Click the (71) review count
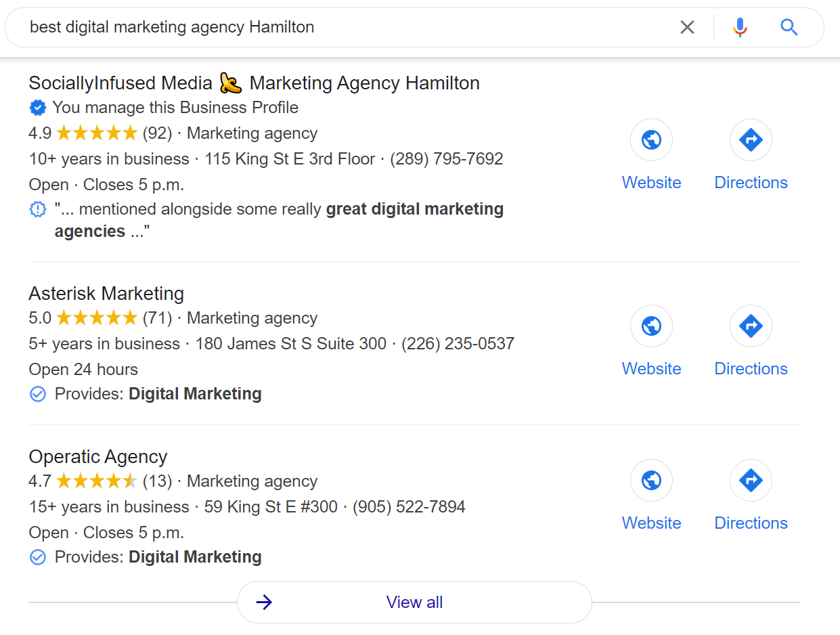 point(157,318)
